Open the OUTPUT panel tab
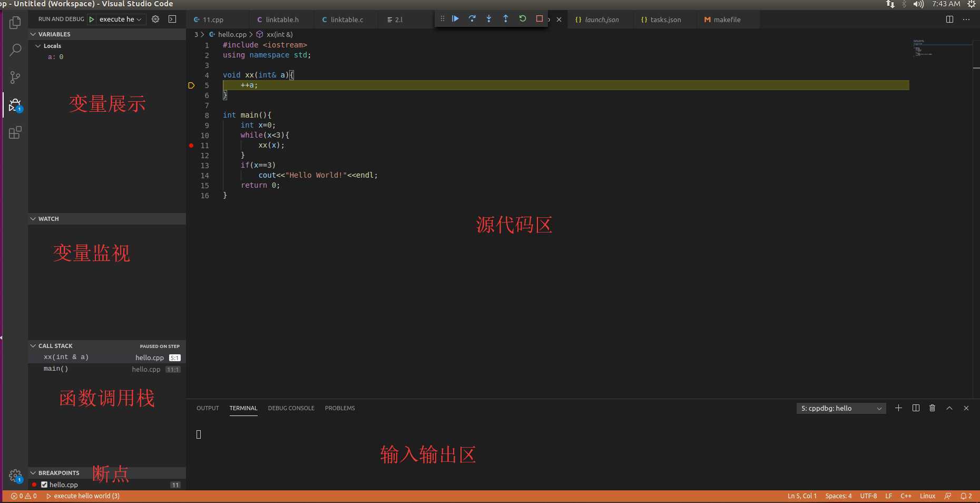Screen dimensions: 980x503 208,408
